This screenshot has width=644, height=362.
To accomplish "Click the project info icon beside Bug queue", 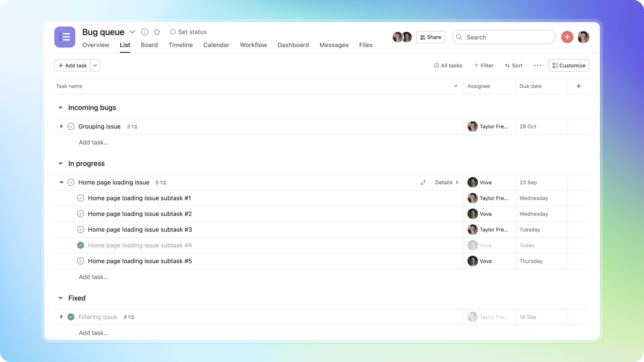I will tap(144, 32).
